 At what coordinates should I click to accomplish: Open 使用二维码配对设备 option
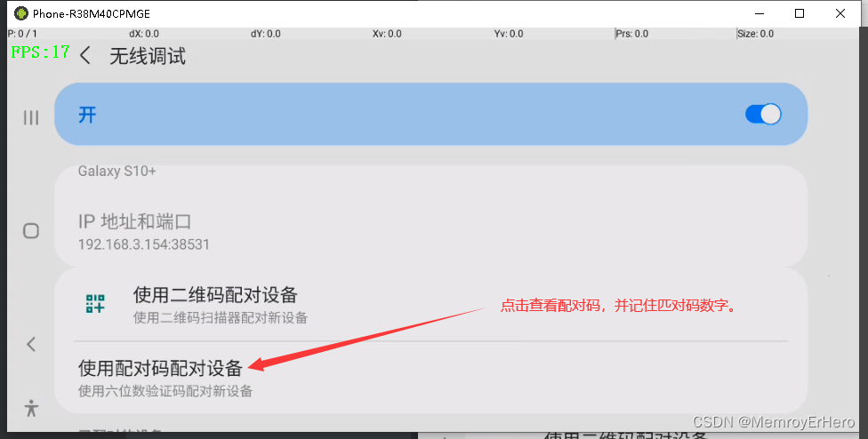[430, 305]
